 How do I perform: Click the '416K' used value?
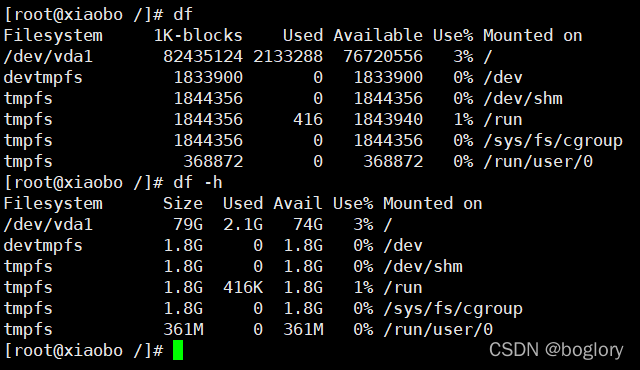pos(243,288)
